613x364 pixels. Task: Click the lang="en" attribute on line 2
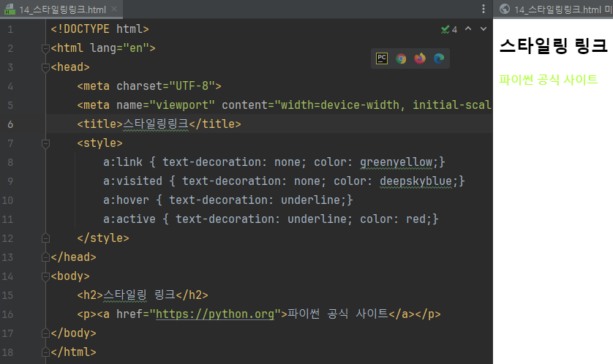120,48
